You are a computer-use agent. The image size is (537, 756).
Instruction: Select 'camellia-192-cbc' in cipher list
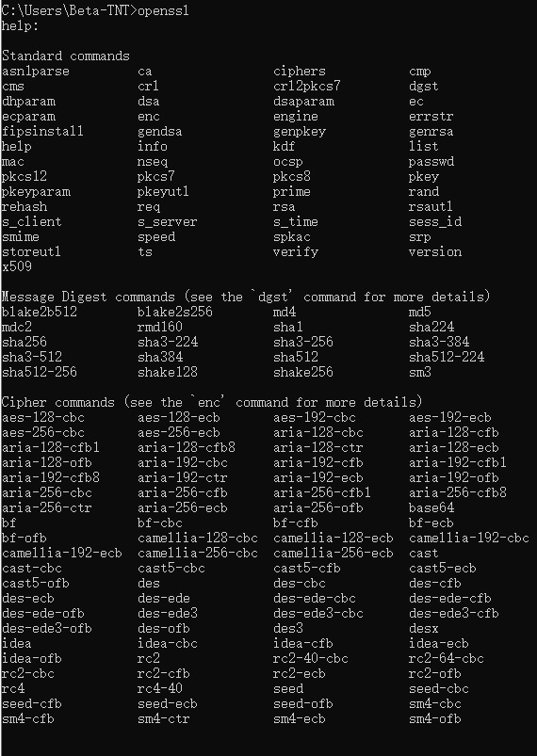click(x=469, y=539)
